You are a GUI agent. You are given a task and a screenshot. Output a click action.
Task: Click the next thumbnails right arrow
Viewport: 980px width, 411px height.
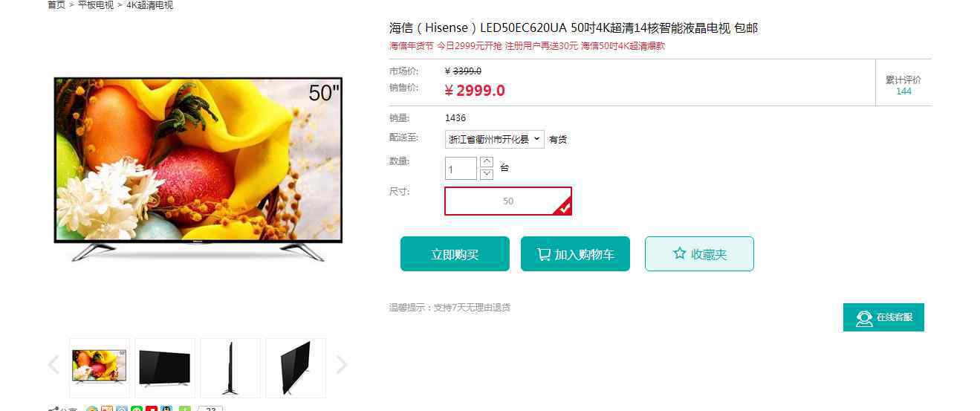coord(341,365)
